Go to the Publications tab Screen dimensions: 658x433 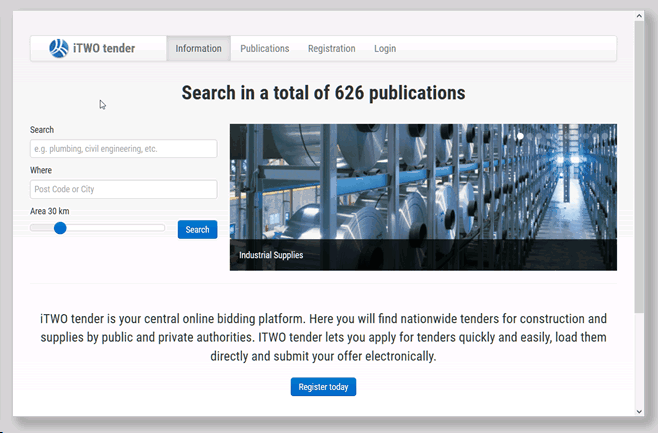[265, 49]
